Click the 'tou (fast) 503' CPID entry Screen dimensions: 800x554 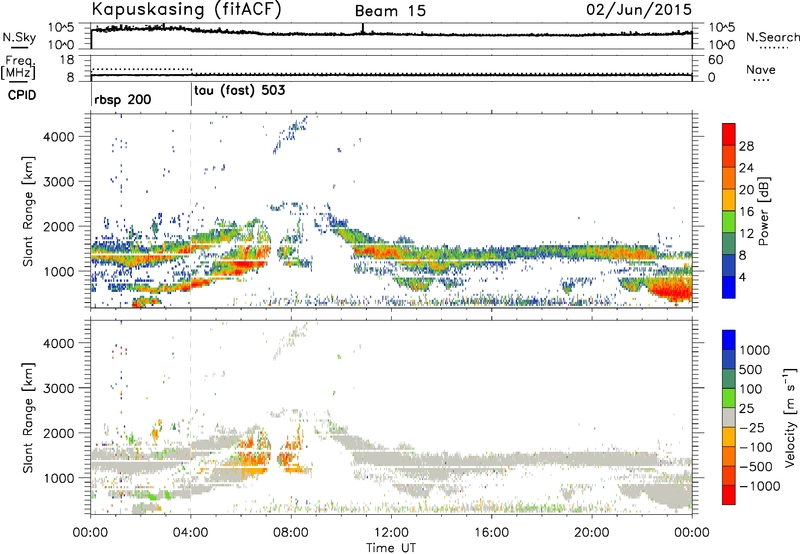coord(239,91)
